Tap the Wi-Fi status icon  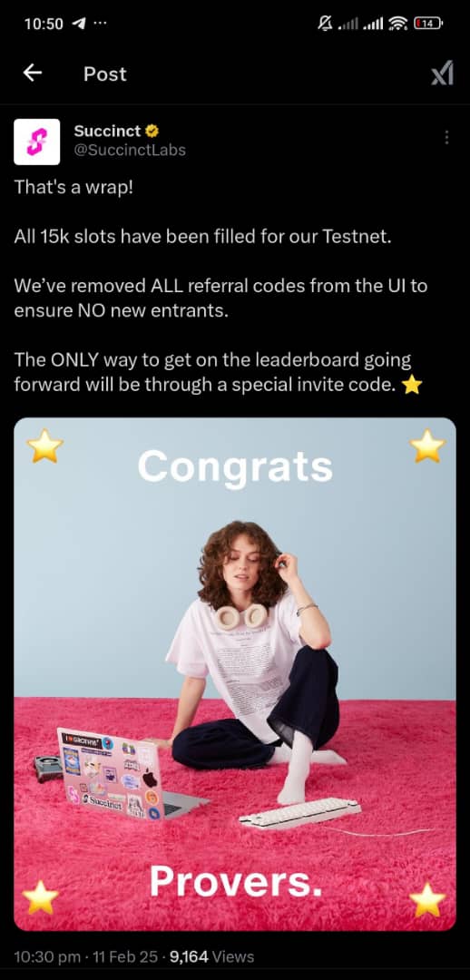397,24
